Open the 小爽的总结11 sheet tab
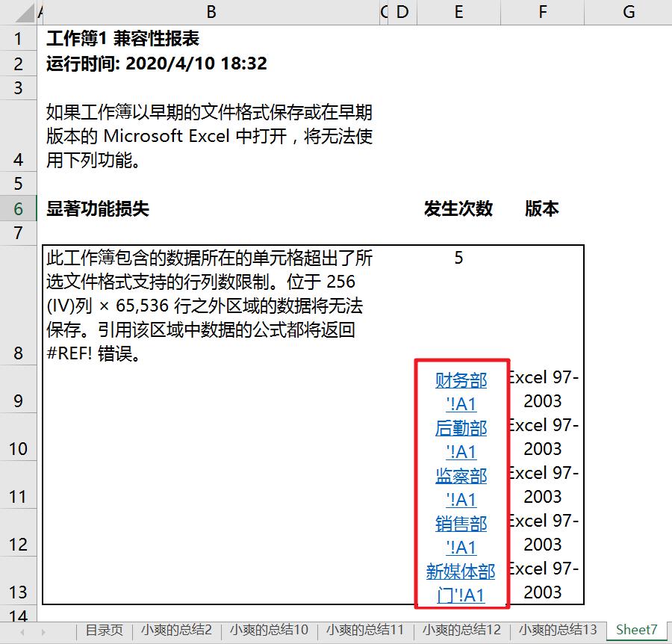Image resolution: width=672 pixels, height=644 pixels. 364,631
